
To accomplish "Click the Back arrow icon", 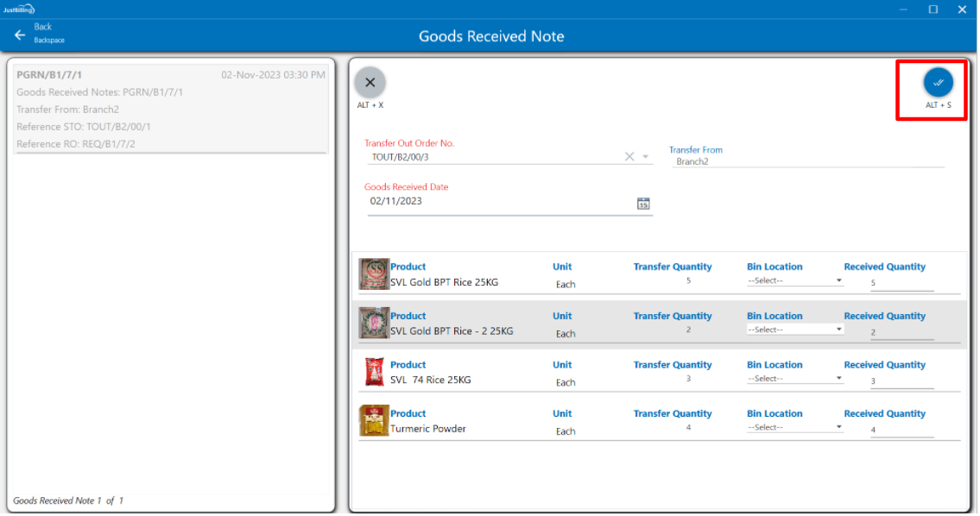I will (20, 35).
